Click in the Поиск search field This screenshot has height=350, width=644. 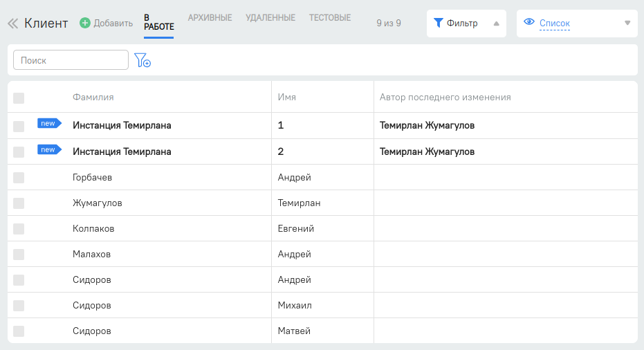(x=71, y=60)
